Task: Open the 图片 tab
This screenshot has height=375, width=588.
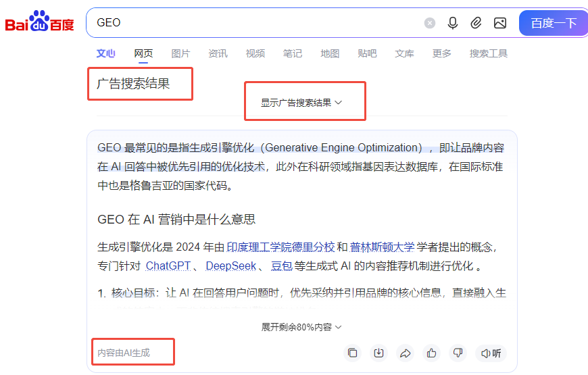Action: click(180, 53)
